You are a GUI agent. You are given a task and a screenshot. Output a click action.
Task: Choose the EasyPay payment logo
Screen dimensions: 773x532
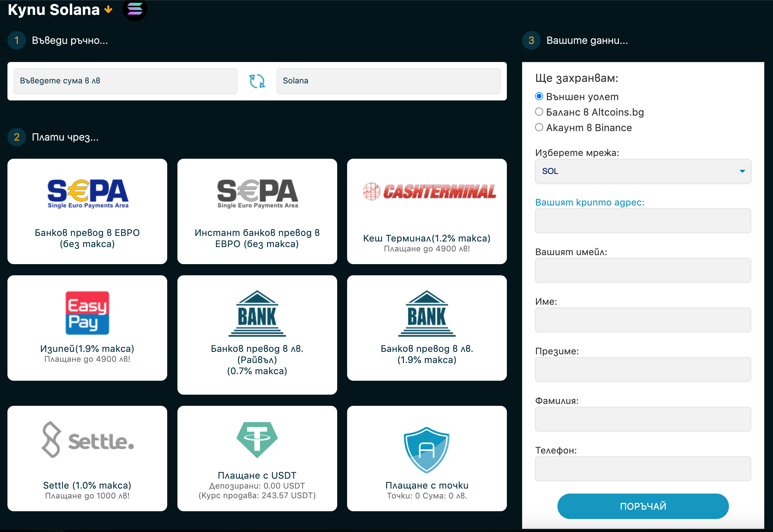click(x=87, y=313)
